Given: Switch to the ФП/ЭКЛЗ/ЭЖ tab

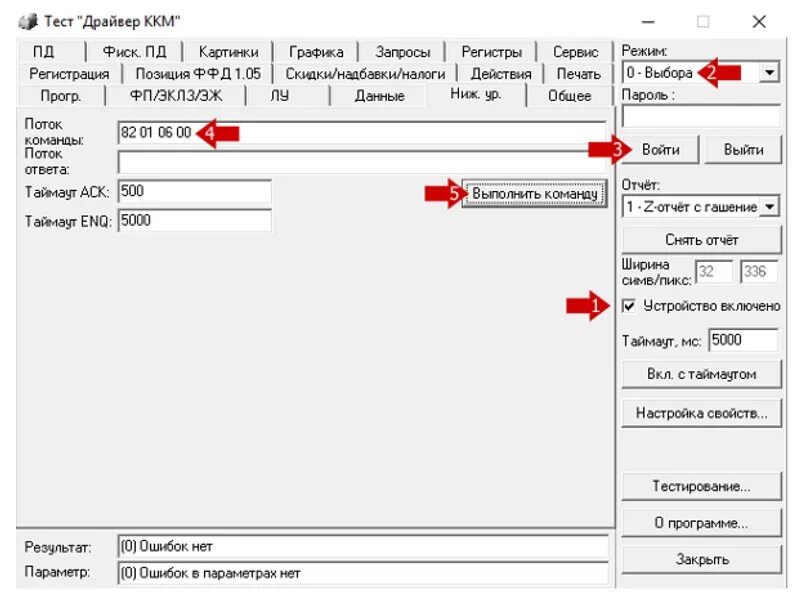Looking at the screenshot, I should [x=176, y=96].
